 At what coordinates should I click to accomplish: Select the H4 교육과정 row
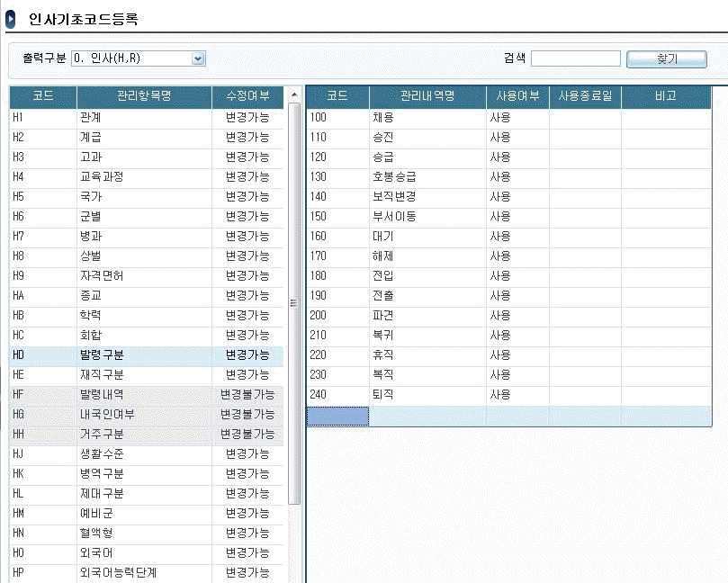tap(144, 176)
